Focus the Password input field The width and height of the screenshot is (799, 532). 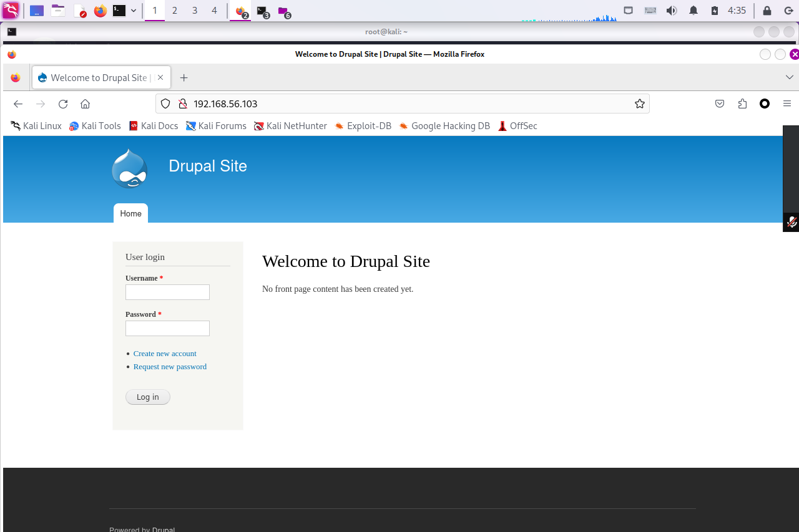(167, 329)
